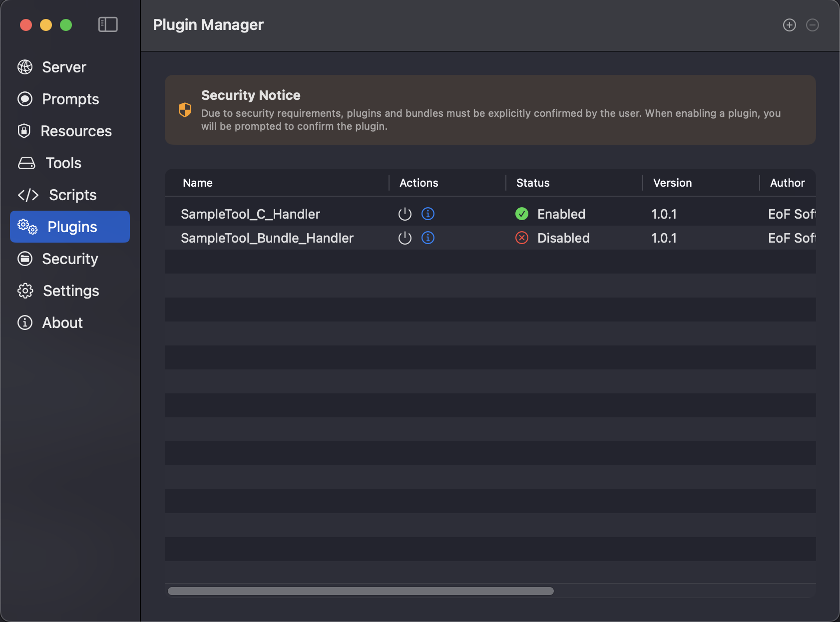The height and width of the screenshot is (622, 840).
Task: Click the Settings gear icon
Action: [x=25, y=291]
